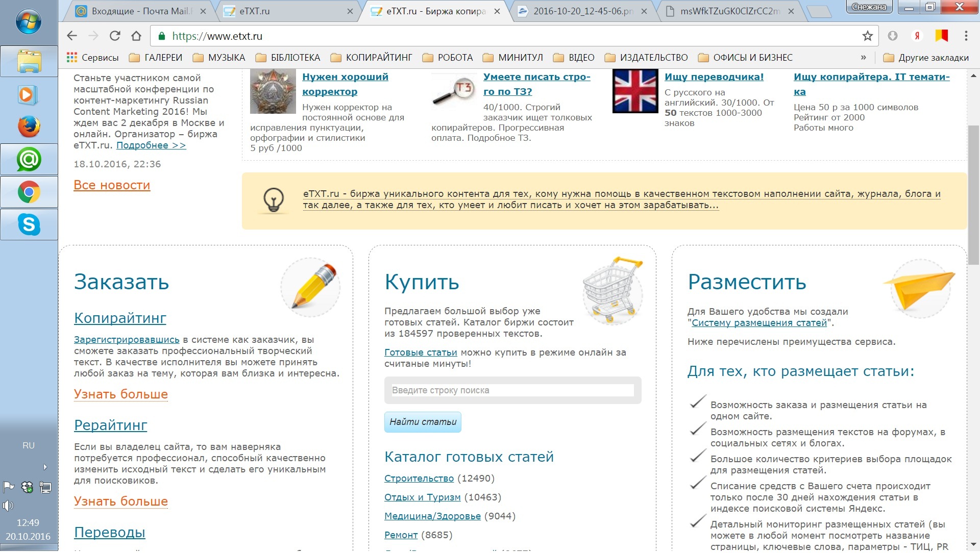Open the Строительство catalog category
Screen dimensions: 980x553
[419, 479]
